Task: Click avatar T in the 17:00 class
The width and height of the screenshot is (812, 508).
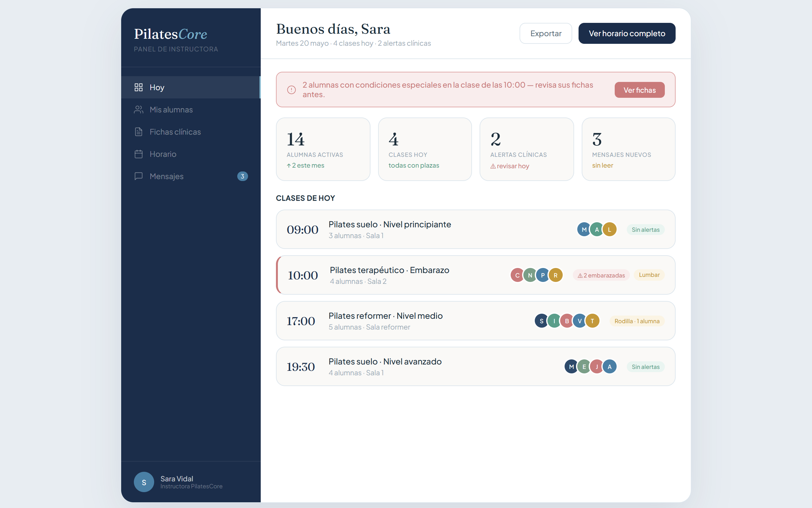Action: coord(592,321)
